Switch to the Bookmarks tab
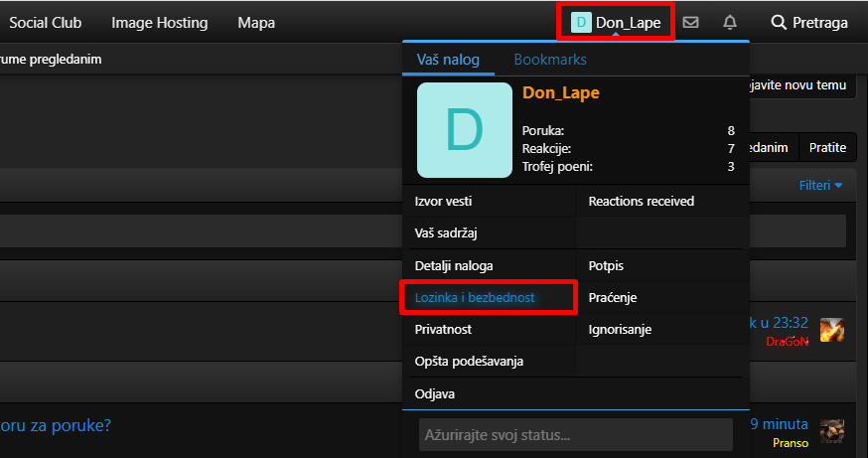 click(x=549, y=60)
